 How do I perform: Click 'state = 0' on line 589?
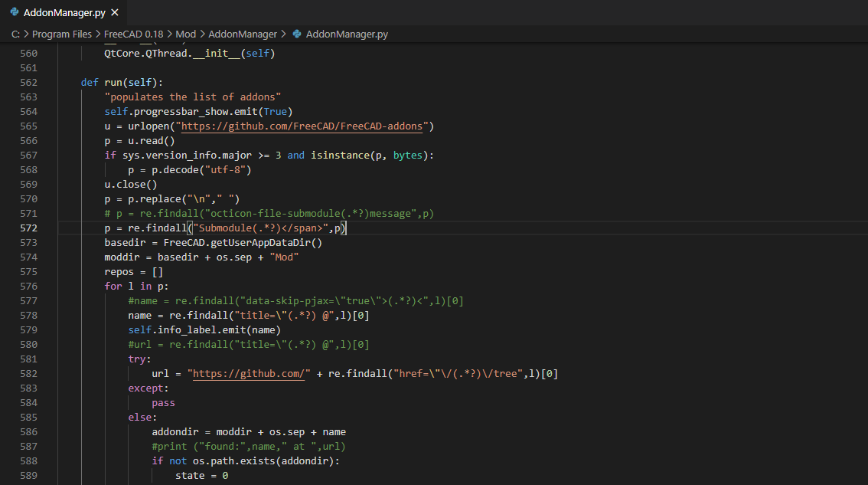point(201,476)
